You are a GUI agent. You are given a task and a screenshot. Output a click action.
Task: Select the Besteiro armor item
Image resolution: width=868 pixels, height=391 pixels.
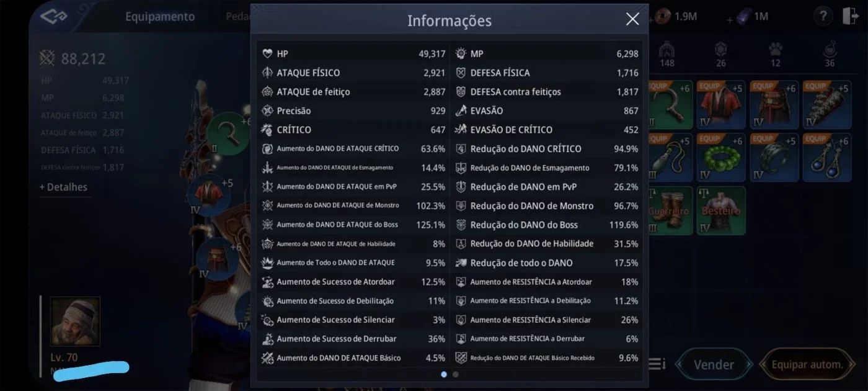(x=721, y=210)
